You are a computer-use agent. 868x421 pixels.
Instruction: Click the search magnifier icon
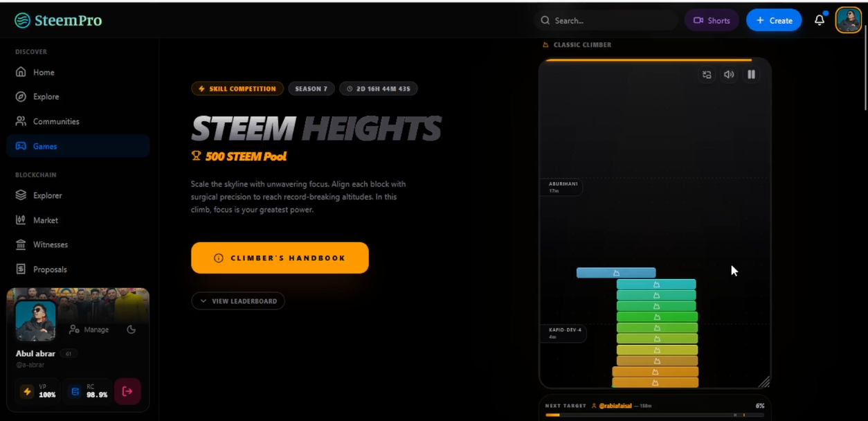click(545, 21)
